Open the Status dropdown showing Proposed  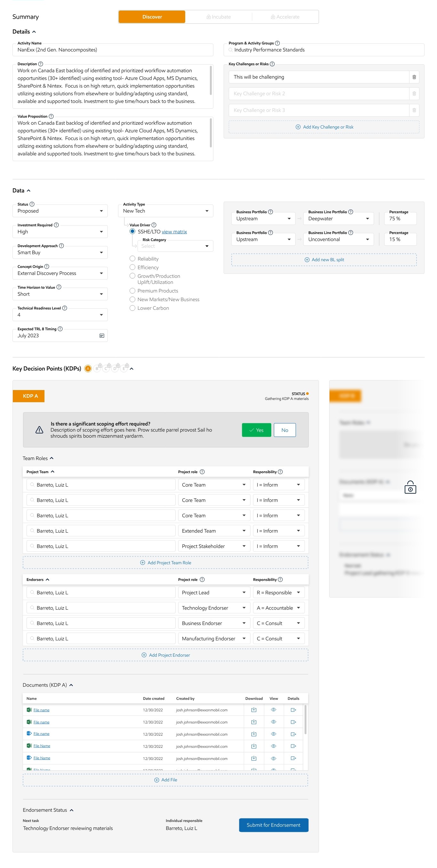coord(60,211)
